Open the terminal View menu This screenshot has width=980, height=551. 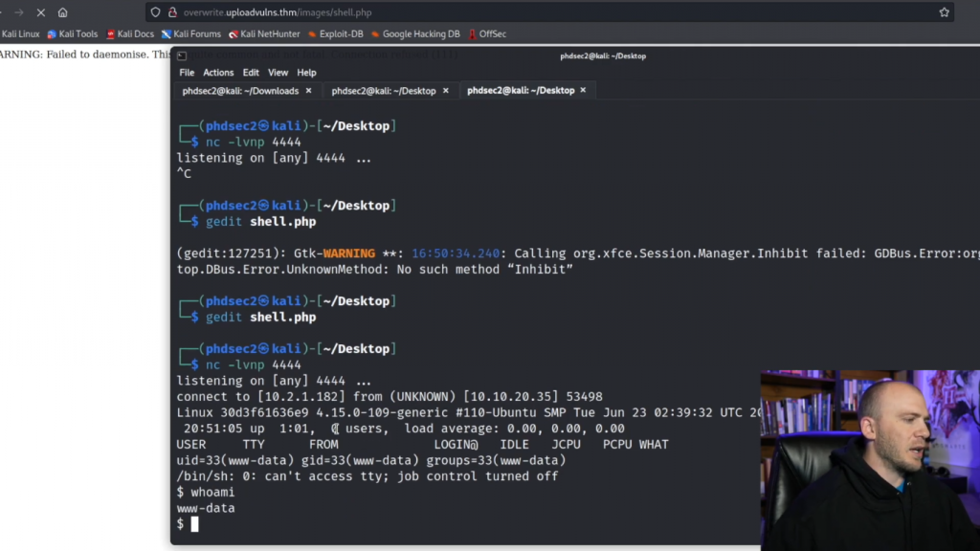(x=278, y=73)
